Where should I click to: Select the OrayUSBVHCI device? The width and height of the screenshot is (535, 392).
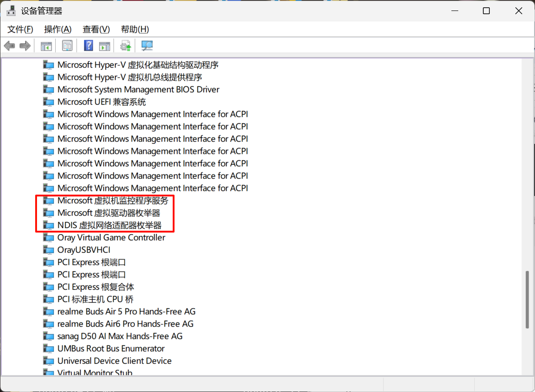click(x=84, y=250)
